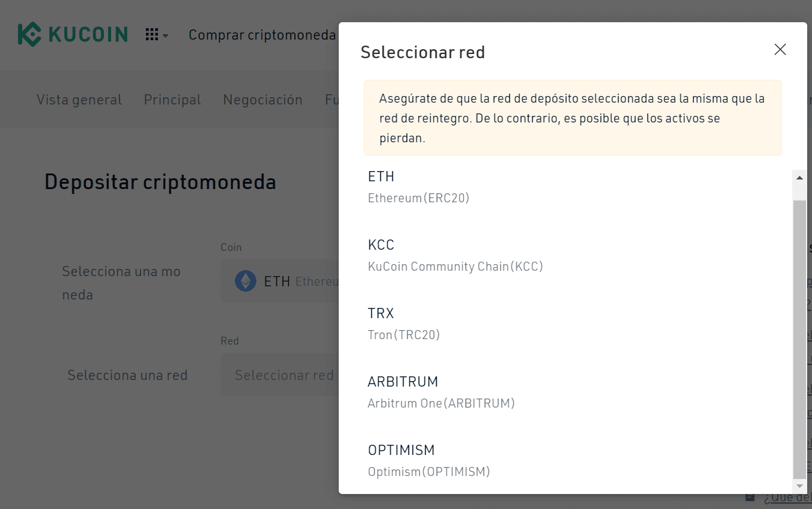812x509 pixels.
Task: Click the KuCoin logo icon
Action: coord(29,34)
